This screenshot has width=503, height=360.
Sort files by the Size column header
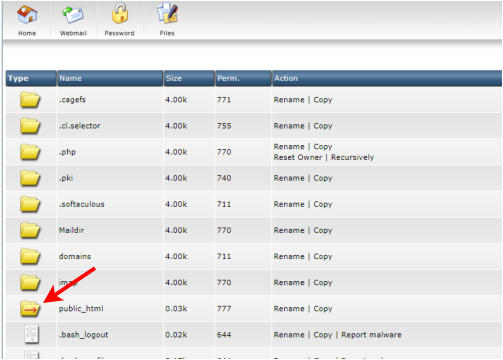[174, 78]
